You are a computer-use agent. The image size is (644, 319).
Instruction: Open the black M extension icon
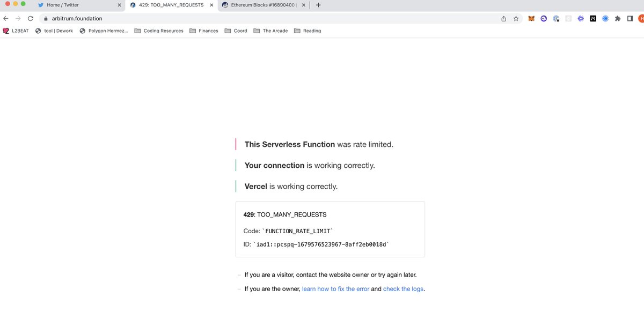(x=593, y=18)
